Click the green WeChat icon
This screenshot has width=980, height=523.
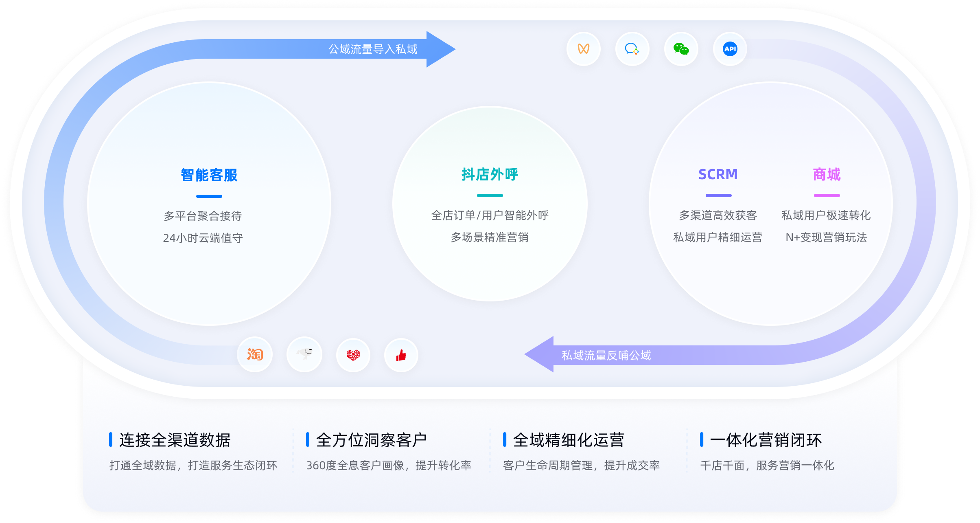coord(681,49)
